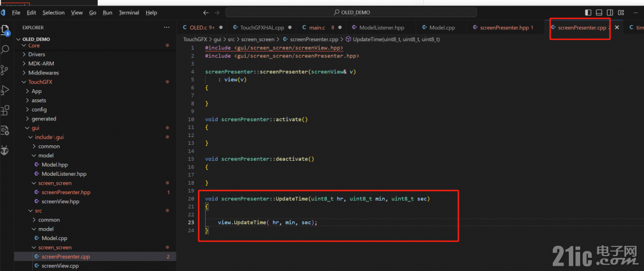Toggle the bottom panel layout icon

coord(599,13)
